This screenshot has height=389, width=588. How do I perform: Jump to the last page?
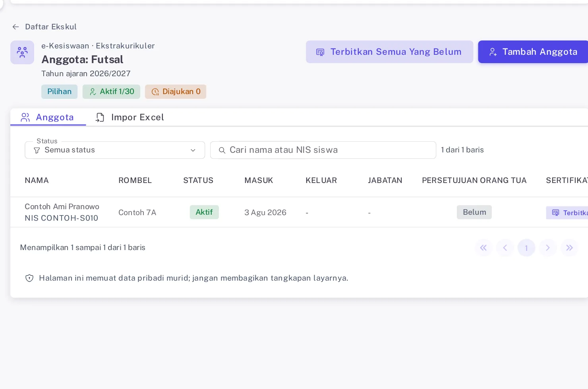click(x=569, y=248)
